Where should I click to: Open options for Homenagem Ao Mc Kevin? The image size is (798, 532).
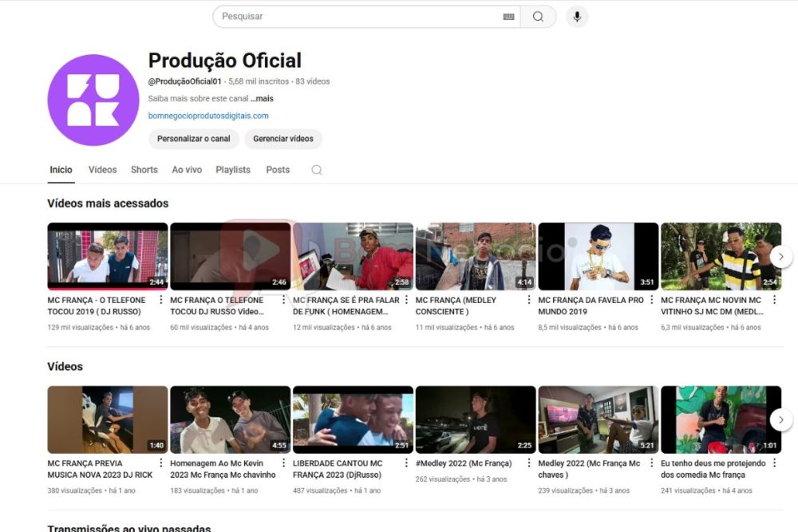pos(283,463)
